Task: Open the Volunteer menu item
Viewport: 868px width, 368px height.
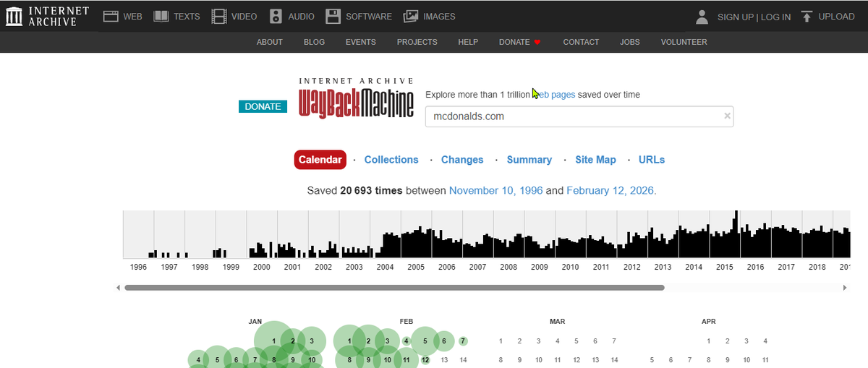Action: [684, 42]
